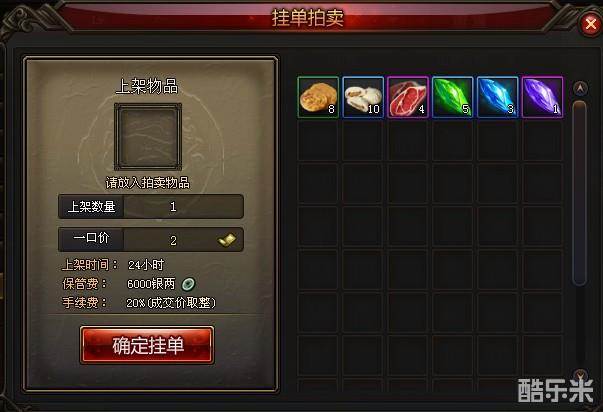
Task: Select the steamed bun item stack of 10
Action: [363, 97]
